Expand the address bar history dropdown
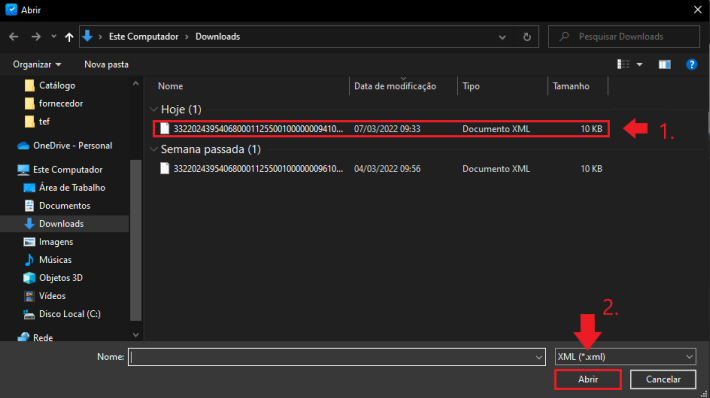 point(502,37)
